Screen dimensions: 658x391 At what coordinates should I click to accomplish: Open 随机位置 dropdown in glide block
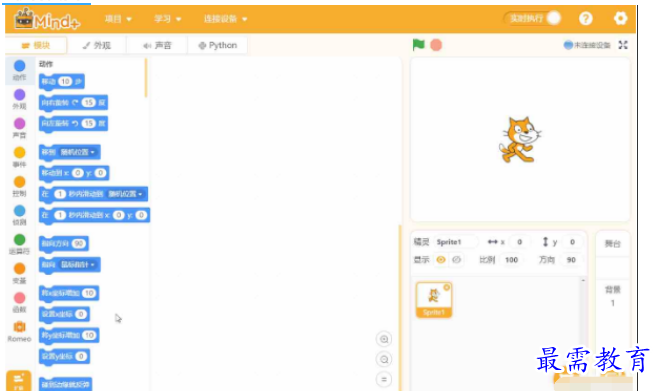(125, 194)
